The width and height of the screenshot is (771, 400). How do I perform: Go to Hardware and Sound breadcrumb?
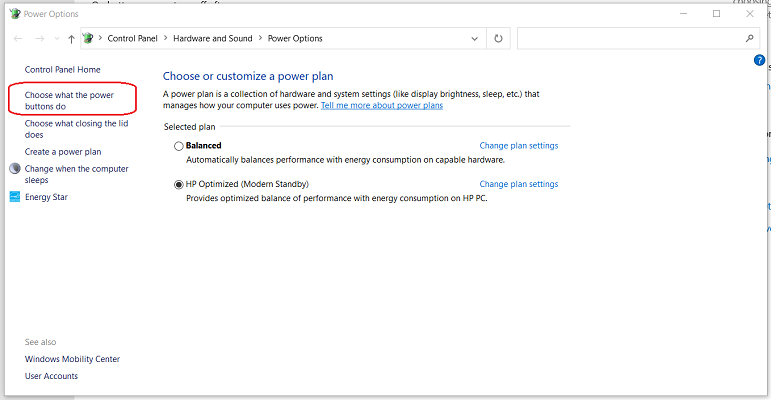(211, 38)
